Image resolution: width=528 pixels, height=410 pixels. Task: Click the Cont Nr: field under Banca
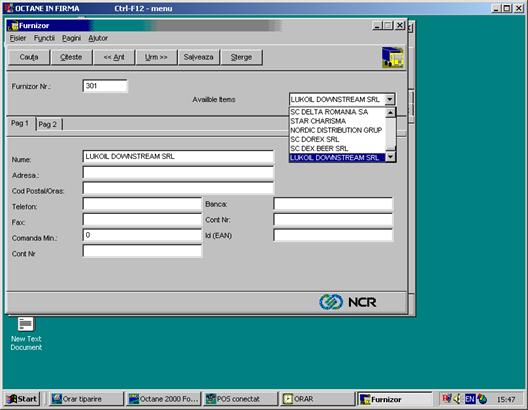point(333,219)
